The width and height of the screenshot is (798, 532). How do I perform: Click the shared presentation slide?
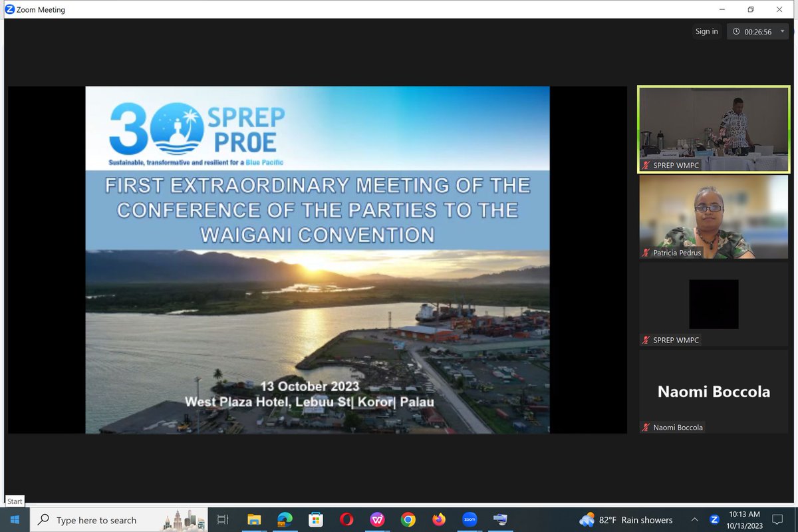[317, 260]
